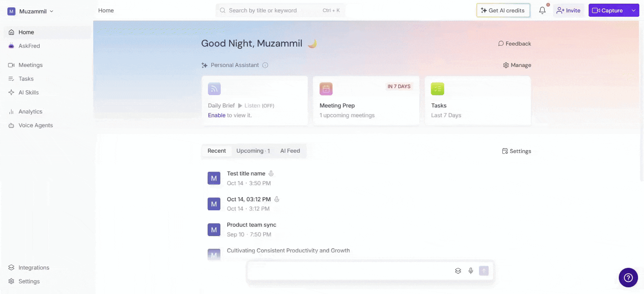Click the search by title or keyword field
This screenshot has width=644, height=294.
click(x=280, y=10)
